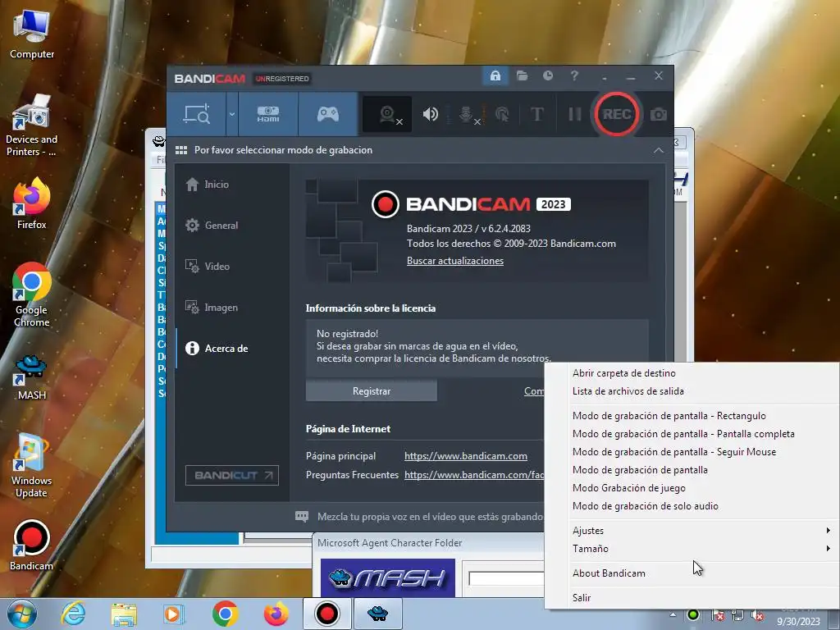The image size is (840, 630).
Task: Select Modo de grabación de solo audio
Action: coord(645,506)
